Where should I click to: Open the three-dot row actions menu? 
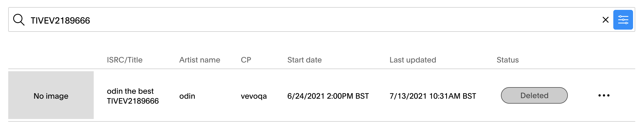604,95
